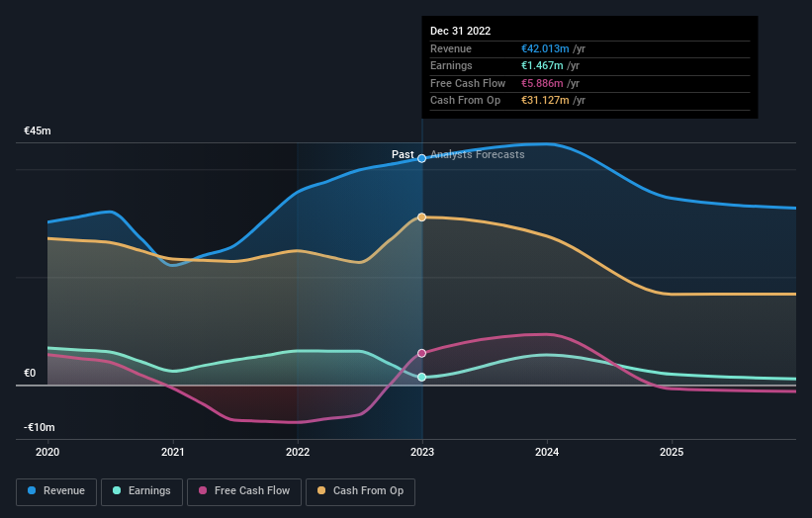Click the €1.467m earnings value in tooltip
Screen dimensions: 812x518
(x=542, y=65)
